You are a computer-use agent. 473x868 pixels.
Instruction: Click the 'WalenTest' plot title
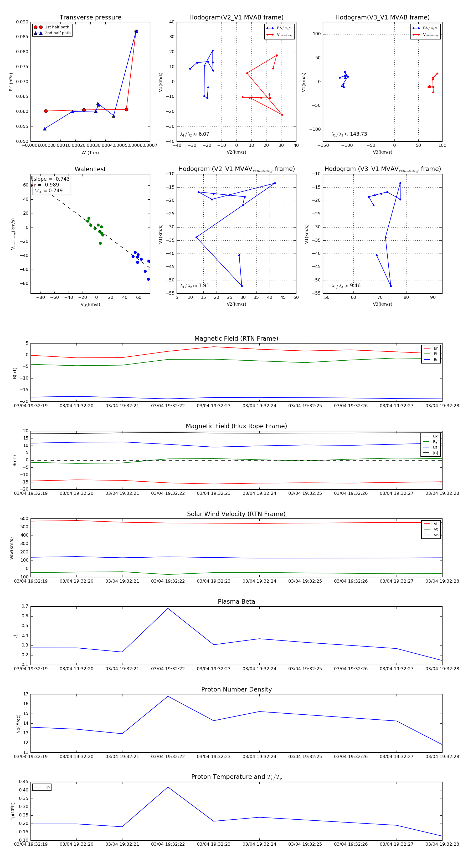click(x=90, y=169)
